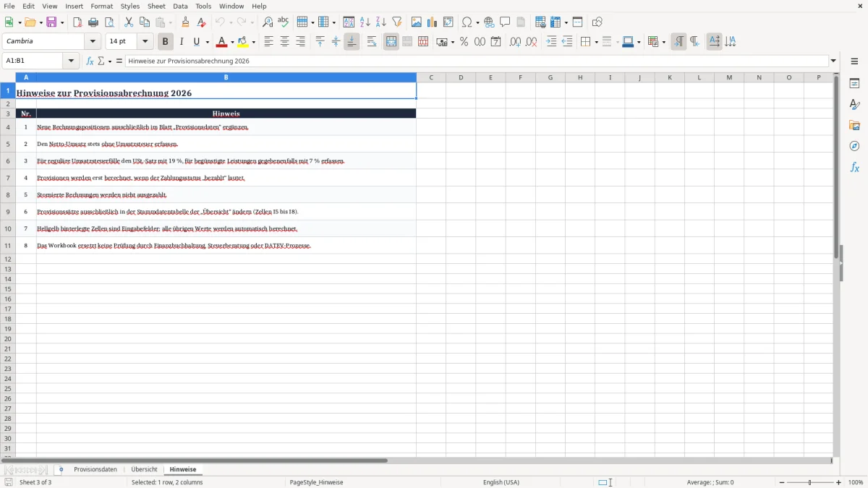
Task: Click the zoom slider
Action: pos(810,482)
